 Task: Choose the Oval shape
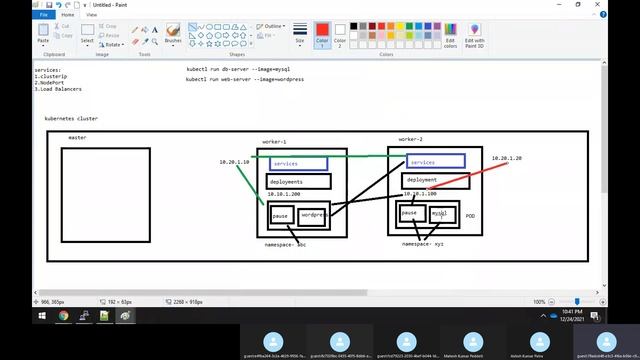[x=209, y=27]
